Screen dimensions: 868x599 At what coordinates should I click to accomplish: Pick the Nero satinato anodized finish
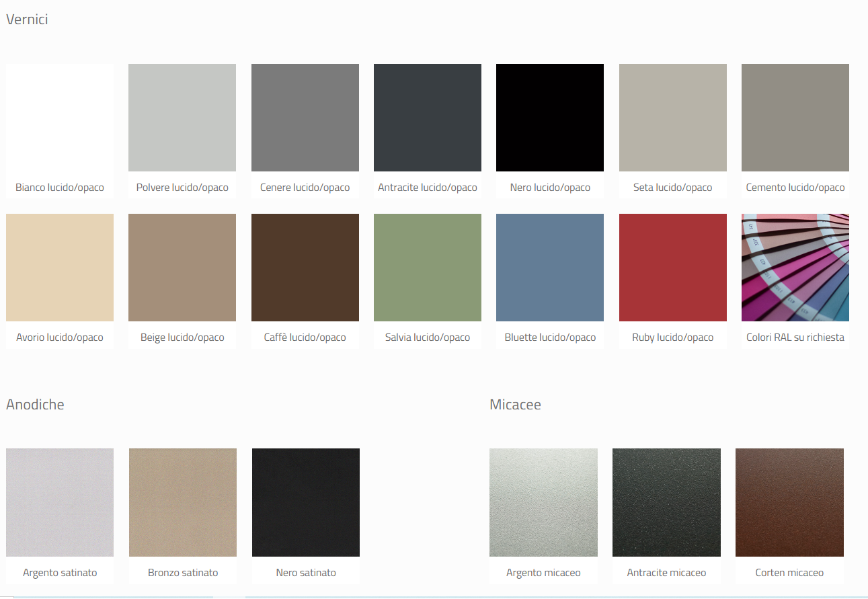(306, 502)
